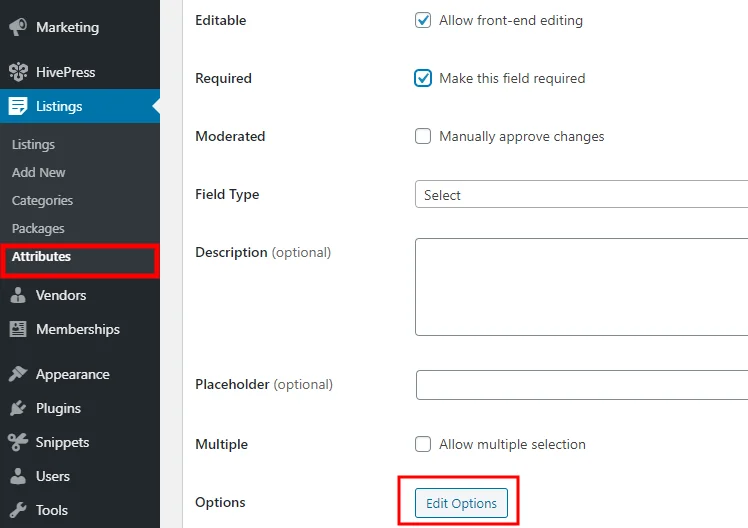
Task: Click the Memberships card icon
Action: pos(18,329)
